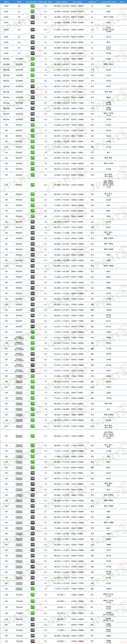This screenshot has width=127, height=644.
Task: Click the Moc silnika column header
Action: click(x=77, y=2)
